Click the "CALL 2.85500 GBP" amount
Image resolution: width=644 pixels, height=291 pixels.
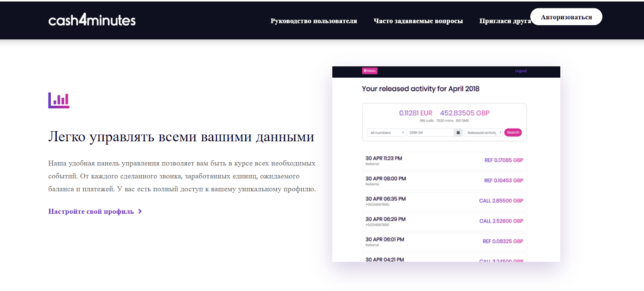pos(501,200)
